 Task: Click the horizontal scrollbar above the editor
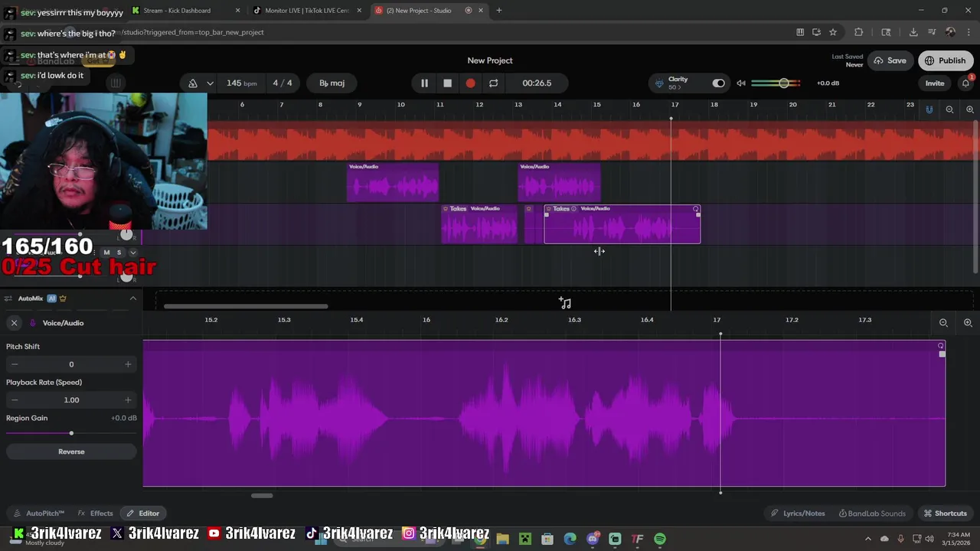point(246,307)
